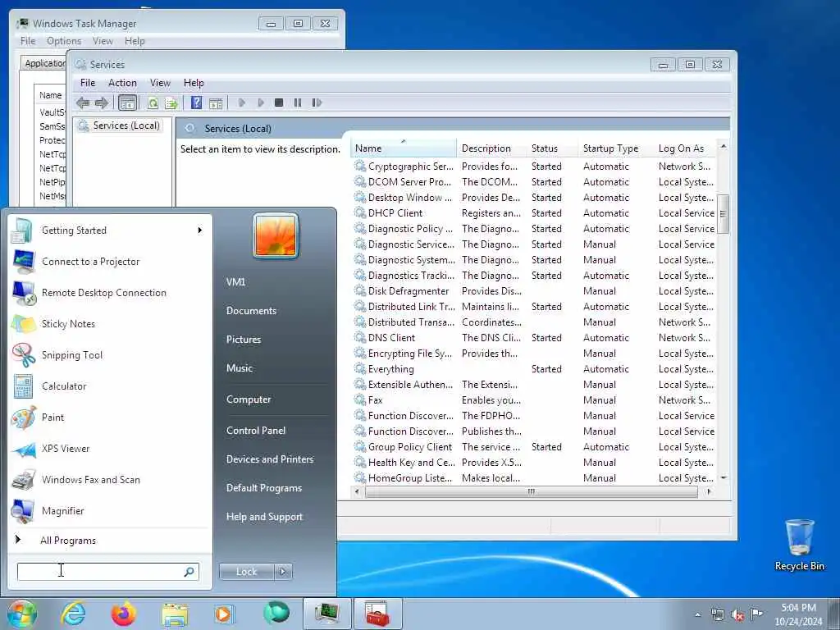Select the DNS Client service
Viewport: 840px width, 630px height.
534,338
